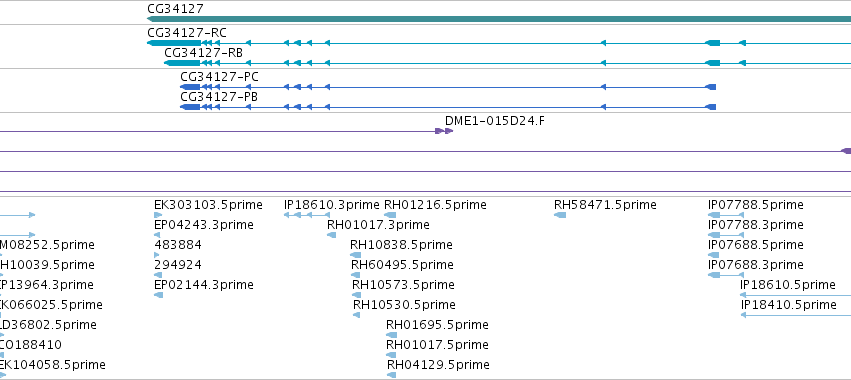This screenshot has width=851, height=380.
Task: Select the CG34127 gene bar
Action: click(499, 19)
